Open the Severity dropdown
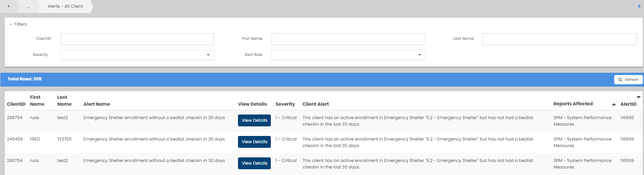 click(137, 55)
